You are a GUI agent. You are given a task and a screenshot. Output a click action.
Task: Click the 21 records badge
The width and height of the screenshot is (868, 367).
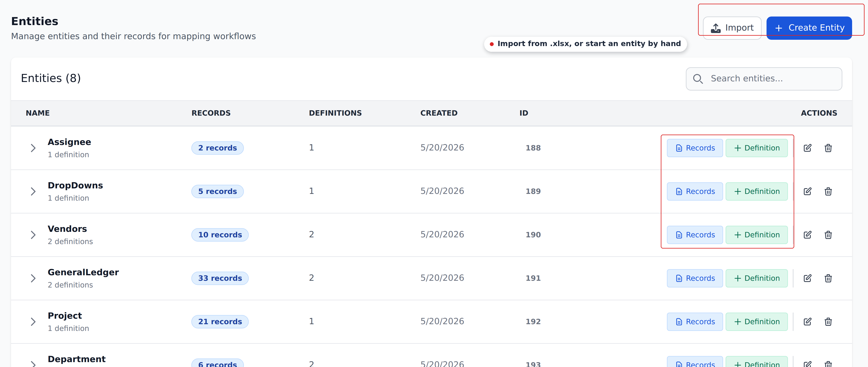(220, 322)
